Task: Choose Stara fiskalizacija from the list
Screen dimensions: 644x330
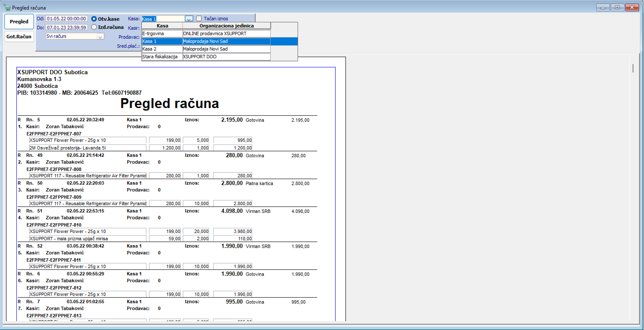Action: point(162,57)
